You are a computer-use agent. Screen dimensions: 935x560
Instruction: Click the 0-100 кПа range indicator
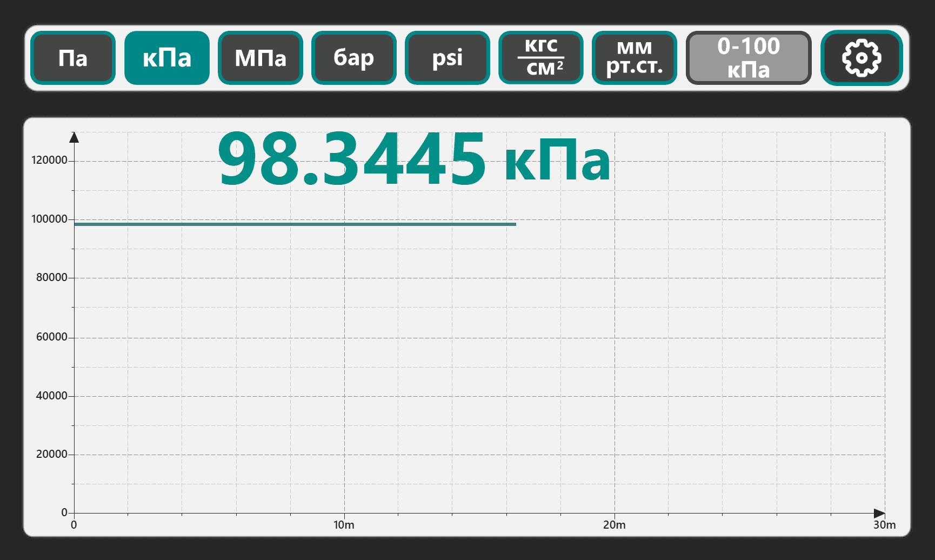(749, 58)
